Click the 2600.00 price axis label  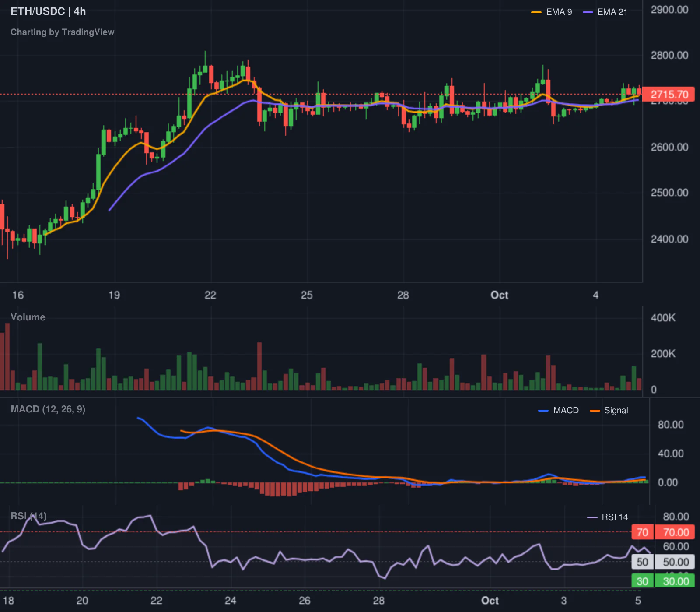669,147
